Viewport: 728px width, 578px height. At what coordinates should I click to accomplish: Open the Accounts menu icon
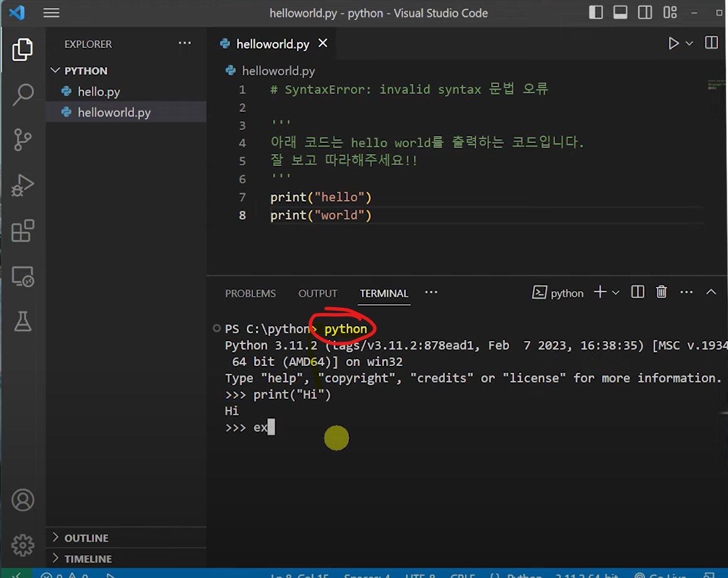tap(23, 500)
